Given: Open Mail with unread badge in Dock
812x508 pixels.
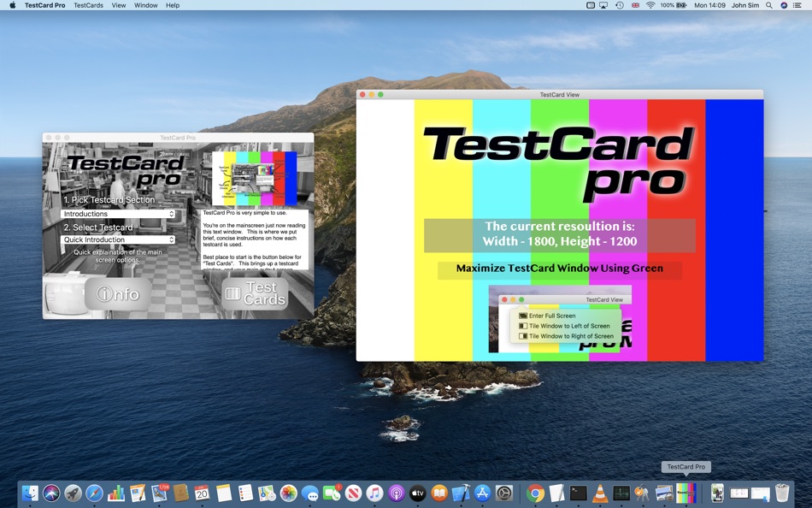Looking at the screenshot, I should tap(160, 493).
